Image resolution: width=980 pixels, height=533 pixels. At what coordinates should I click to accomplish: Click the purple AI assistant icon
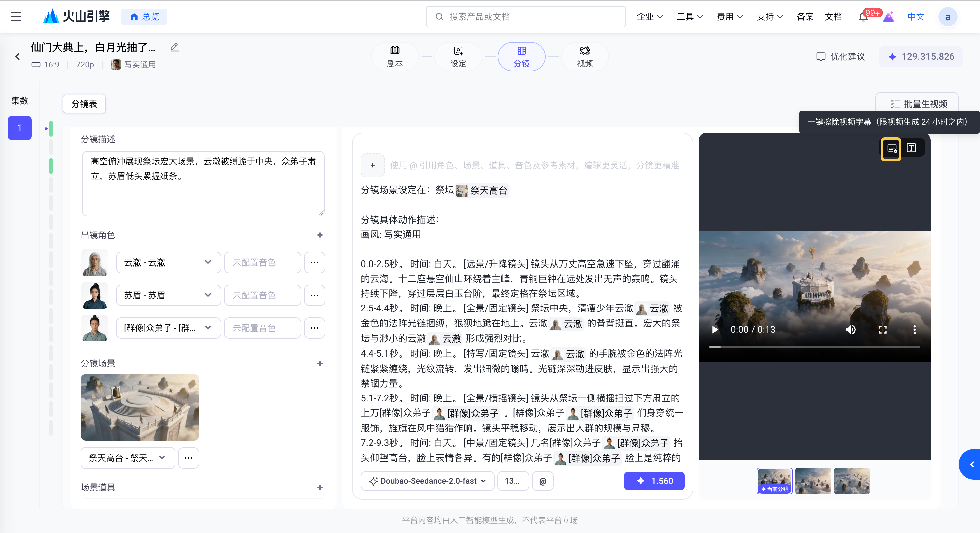(x=888, y=17)
